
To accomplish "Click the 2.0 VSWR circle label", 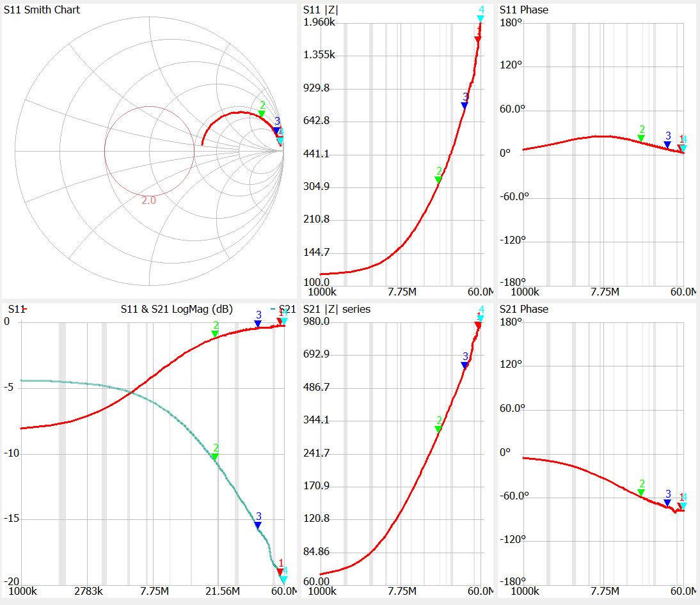I will coord(148,200).
